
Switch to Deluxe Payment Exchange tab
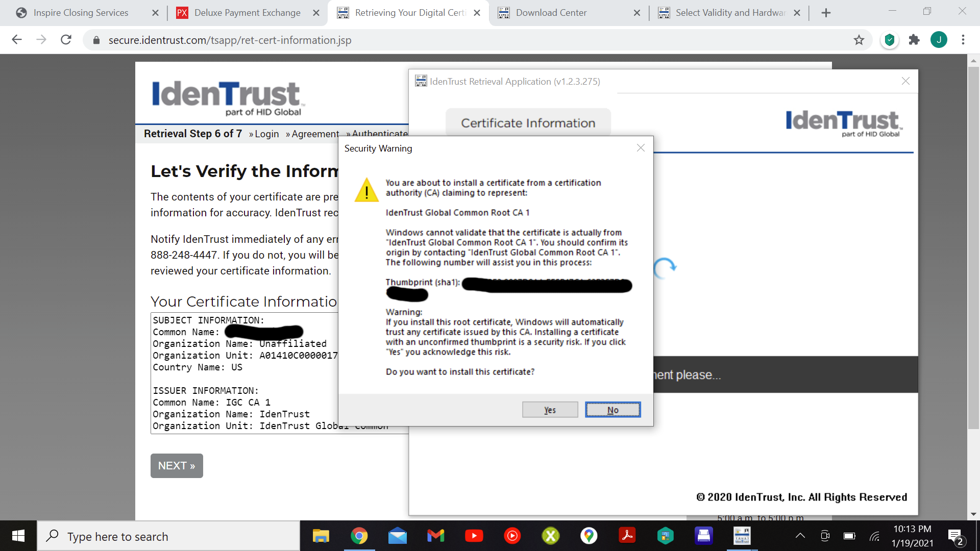(247, 13)
